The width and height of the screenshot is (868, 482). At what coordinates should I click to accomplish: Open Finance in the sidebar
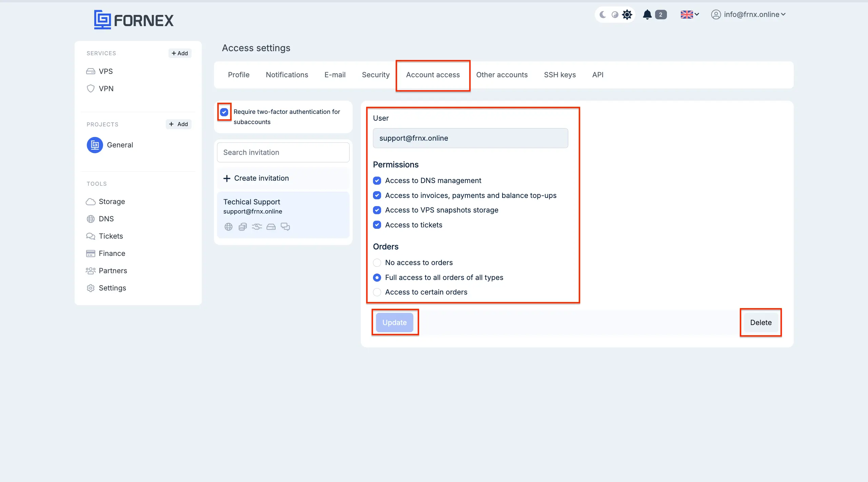(x=112, y=254)
